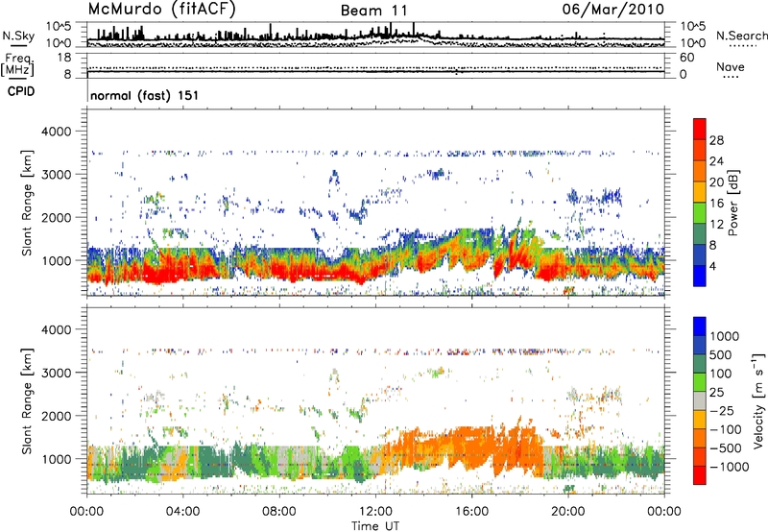Click the 18 tick on frequency axis
Viewport: 768px width, 532px height.
[x=64, y=58]
